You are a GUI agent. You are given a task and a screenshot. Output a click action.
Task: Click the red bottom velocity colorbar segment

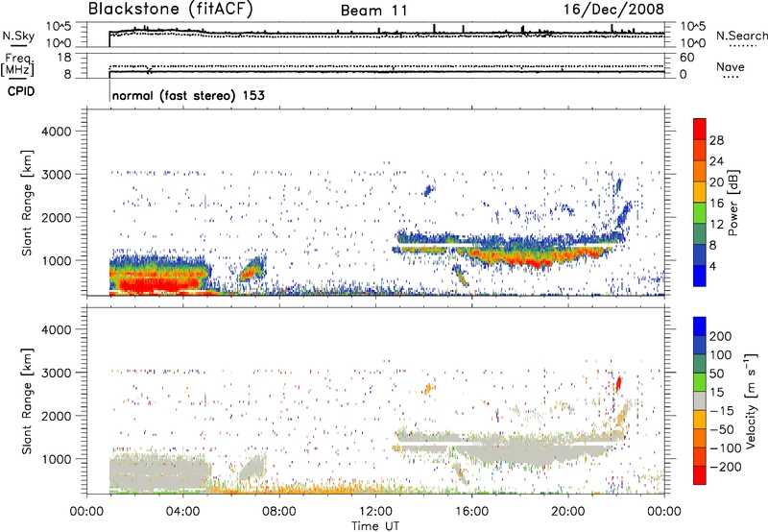click(700, 475)
